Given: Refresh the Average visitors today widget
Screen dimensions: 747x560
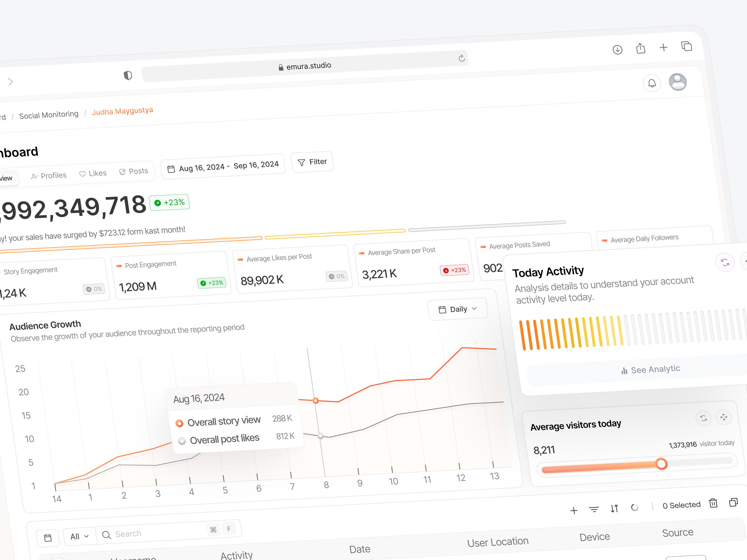Looking at the screenshot, I should tap(704, 418).
